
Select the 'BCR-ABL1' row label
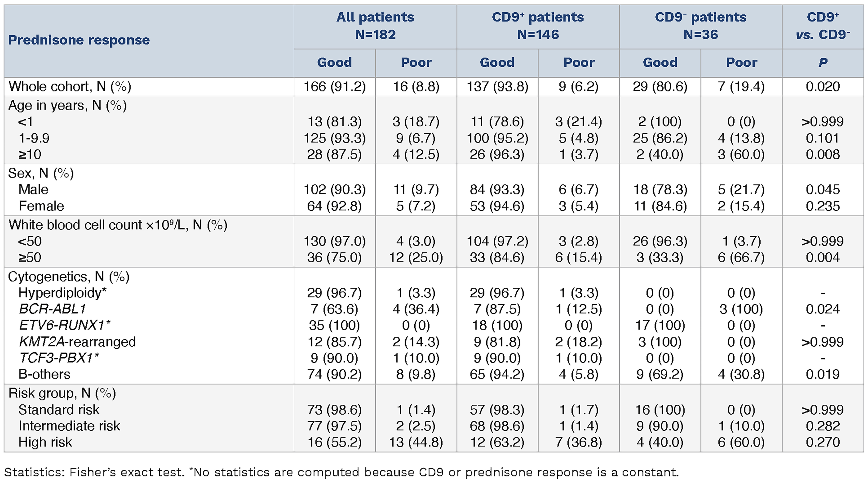(52, 309)
